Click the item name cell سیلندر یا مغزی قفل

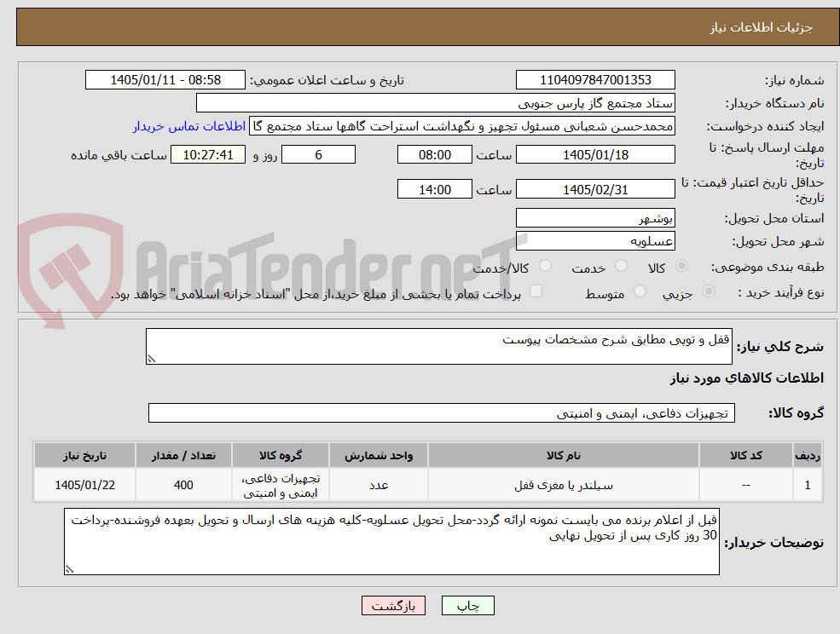[x=563, y=485]
